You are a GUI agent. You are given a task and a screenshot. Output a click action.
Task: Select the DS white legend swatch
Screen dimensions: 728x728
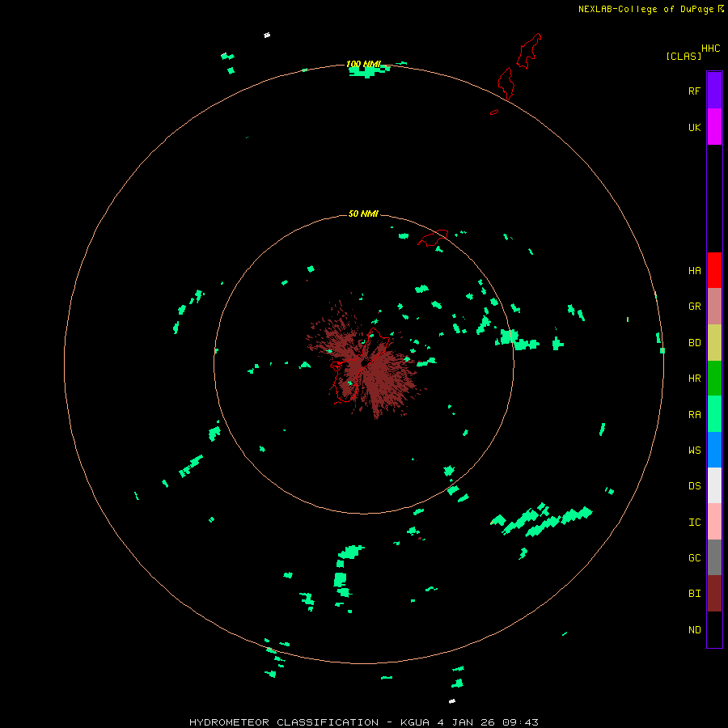(x=714, y=485)
